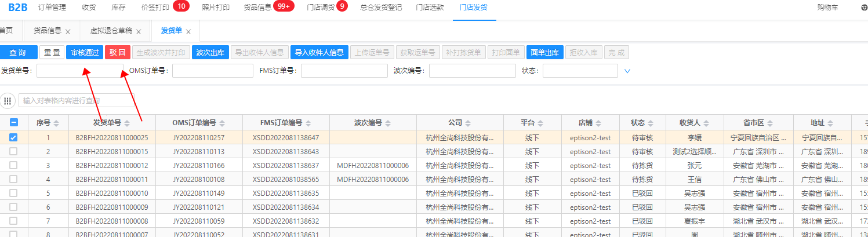
Task: Close the 发货单 tab
Action: pyautogui.click(x=188, y=32)
